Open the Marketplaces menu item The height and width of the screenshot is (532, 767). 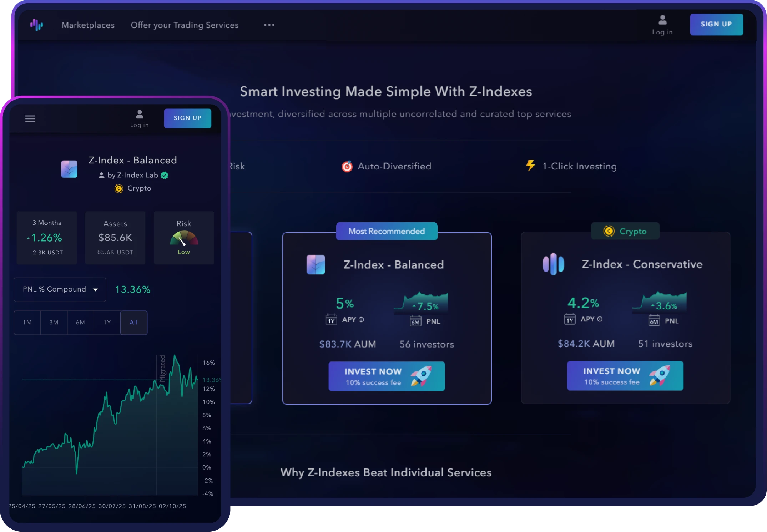coord(88,25)
